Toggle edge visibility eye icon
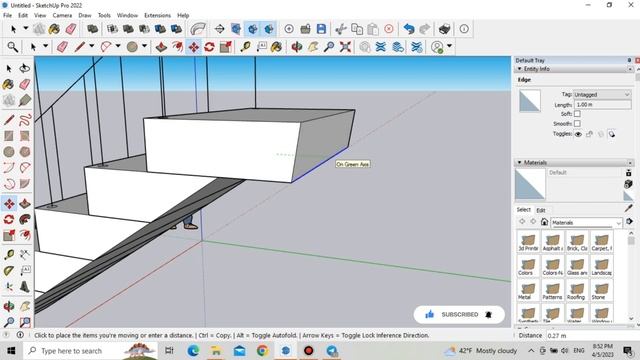640x360 pixels. coord(578,134)
